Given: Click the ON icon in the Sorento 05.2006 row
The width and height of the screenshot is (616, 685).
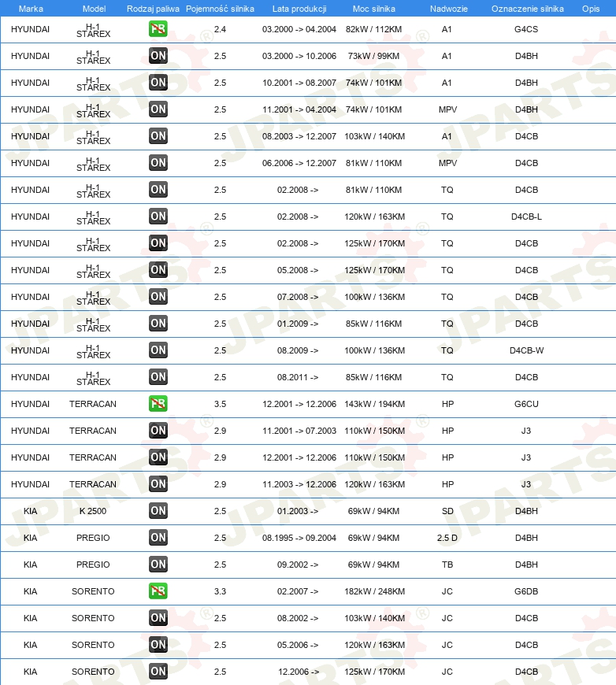Looking at the screenshot, I should (158, 644).
